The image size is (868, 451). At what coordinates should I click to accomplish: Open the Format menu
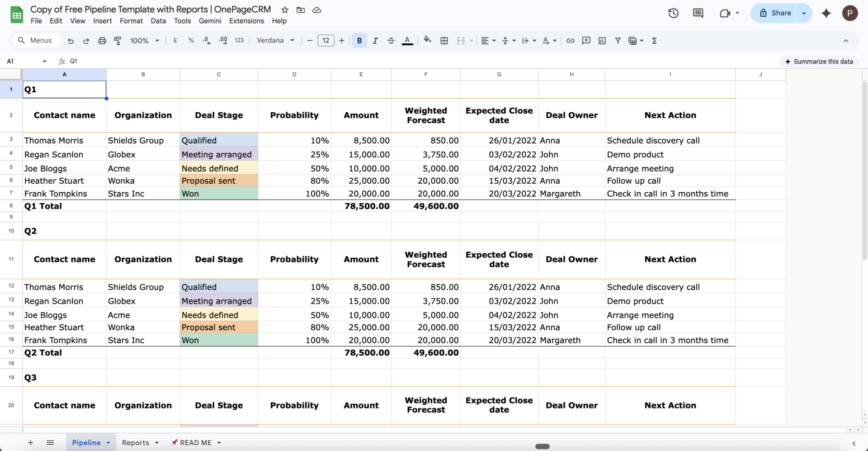click(x=131, y=21)
